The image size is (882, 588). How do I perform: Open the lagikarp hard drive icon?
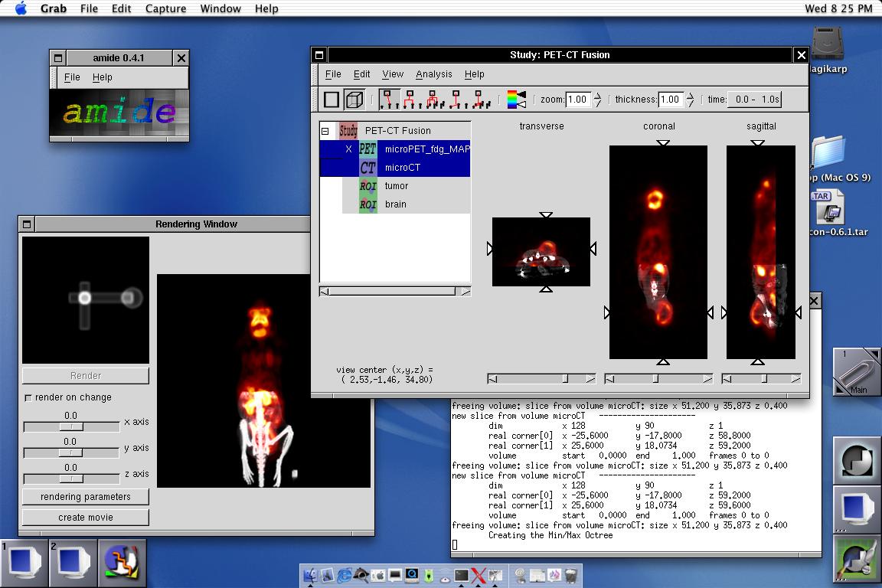coord(828,44)
